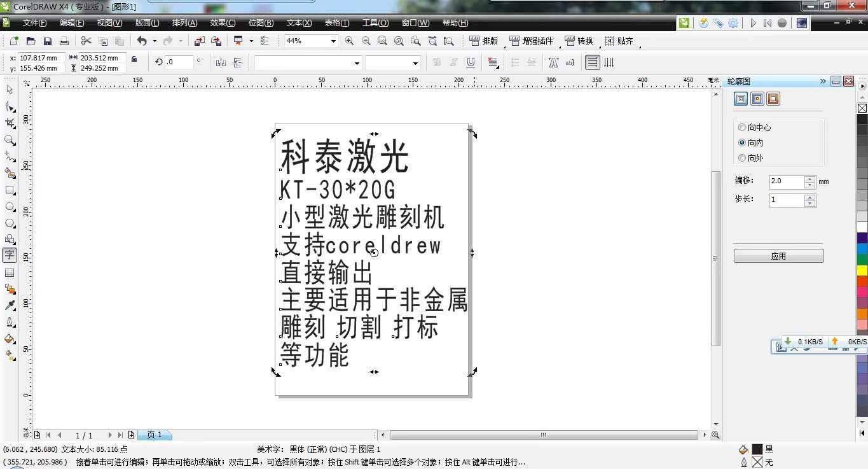868x469 pixels.
Task: Zoom out with minus magnifier icon
Action: [366, 41]
